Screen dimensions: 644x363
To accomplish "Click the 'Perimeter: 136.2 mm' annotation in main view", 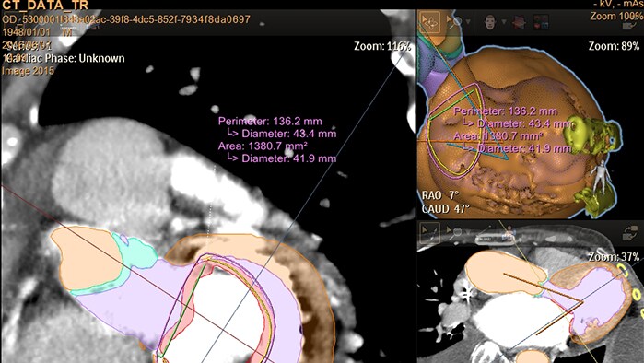I will 270,121.
